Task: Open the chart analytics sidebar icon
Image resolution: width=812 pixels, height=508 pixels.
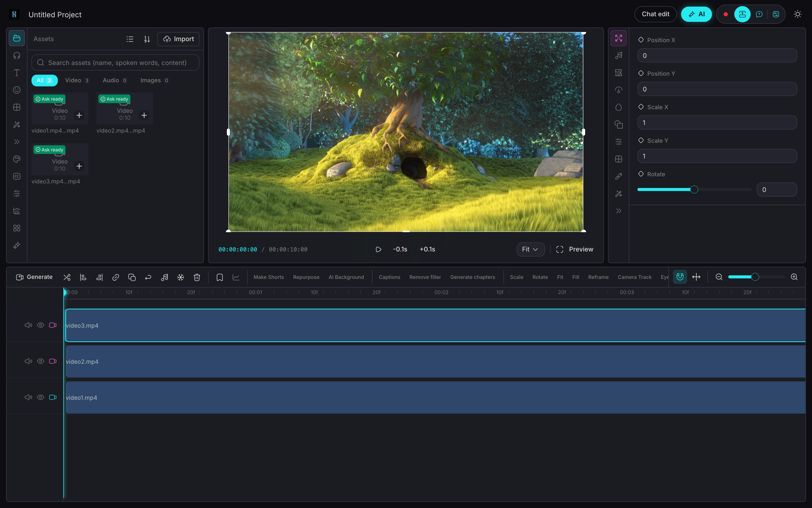Action: click(x=16, y=211)
